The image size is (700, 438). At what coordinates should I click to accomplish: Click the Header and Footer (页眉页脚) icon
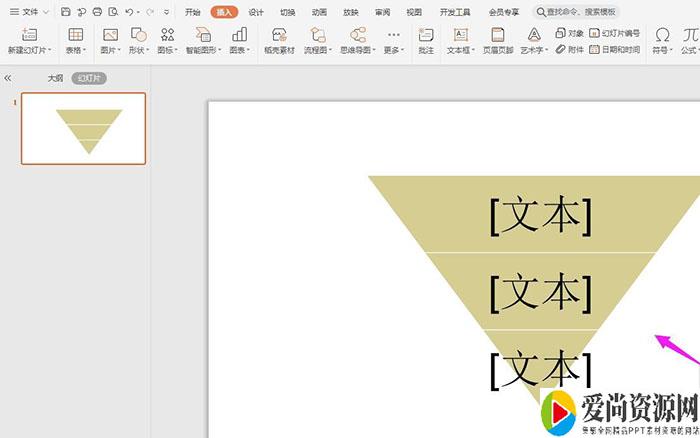point(497,35)
